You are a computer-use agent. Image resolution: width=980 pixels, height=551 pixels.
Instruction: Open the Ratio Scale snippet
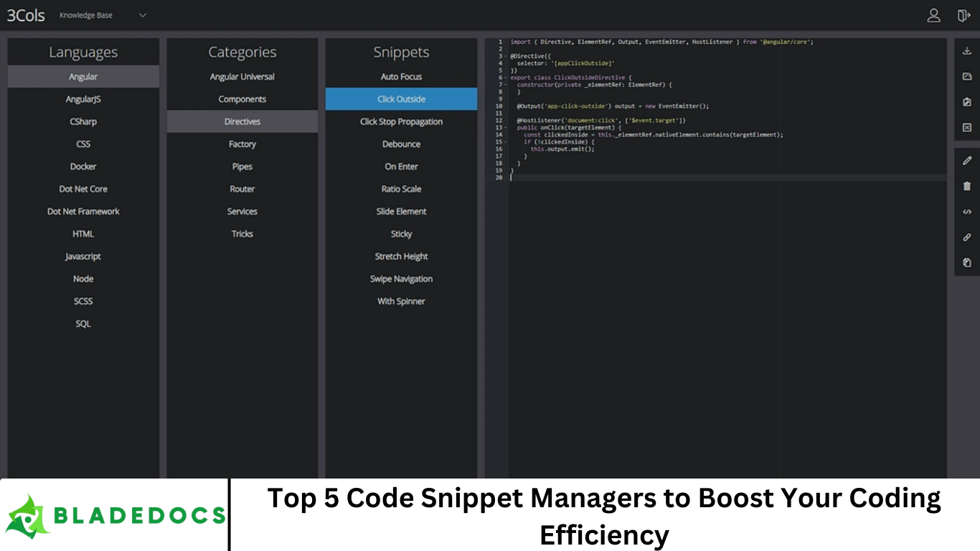[401, 189]
